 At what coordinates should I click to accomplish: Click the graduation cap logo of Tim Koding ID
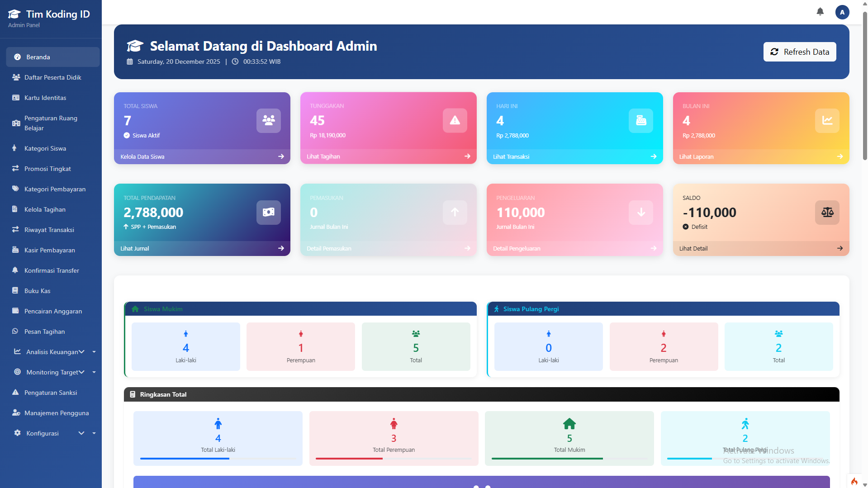[14, 14]
